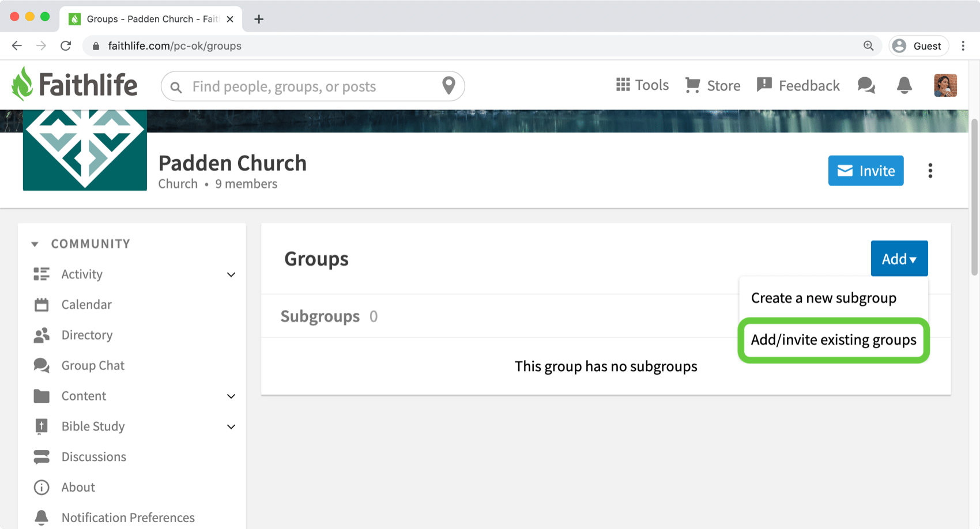Open Calendar in the sidebar
The image size is (980, 529).
[86, 304]
